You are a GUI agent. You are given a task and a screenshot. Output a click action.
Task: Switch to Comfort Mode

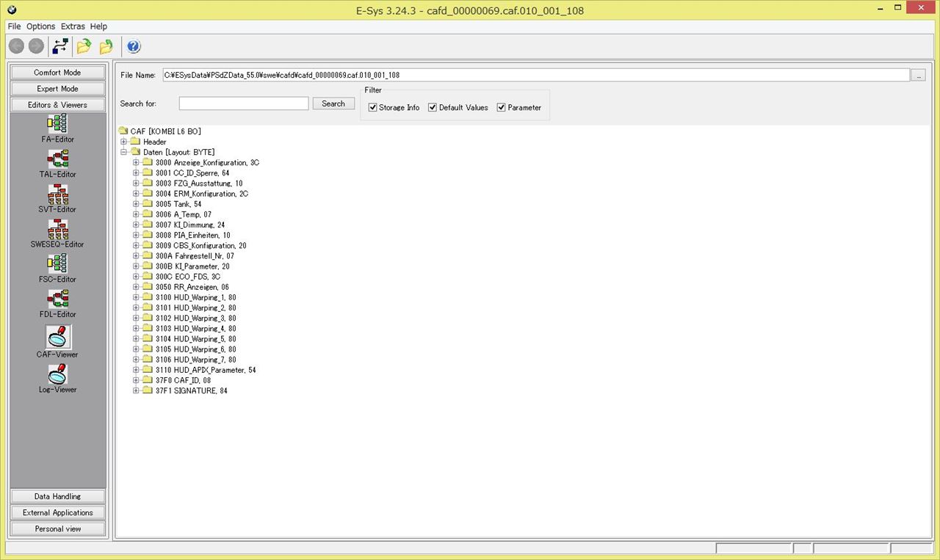tap(58, 73)
